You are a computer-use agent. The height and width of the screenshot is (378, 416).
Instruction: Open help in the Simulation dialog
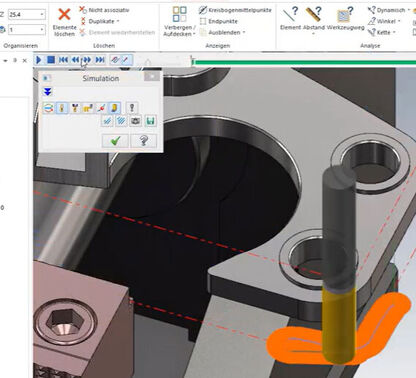tap(144, 141)
